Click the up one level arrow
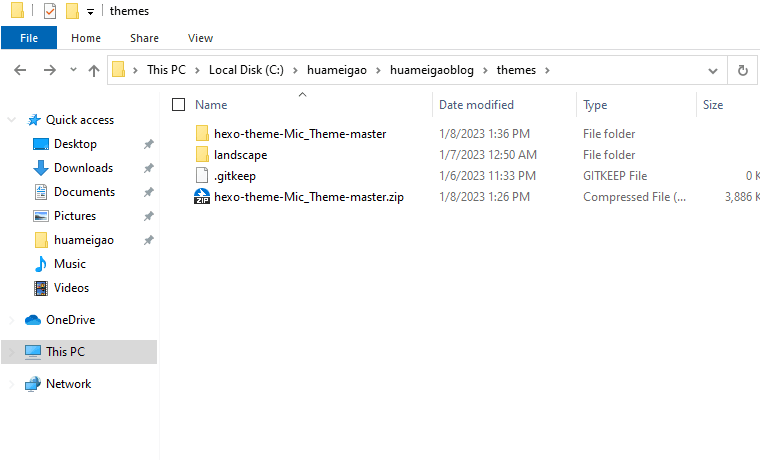The image size is (760, 460). (x=94, y=70)
